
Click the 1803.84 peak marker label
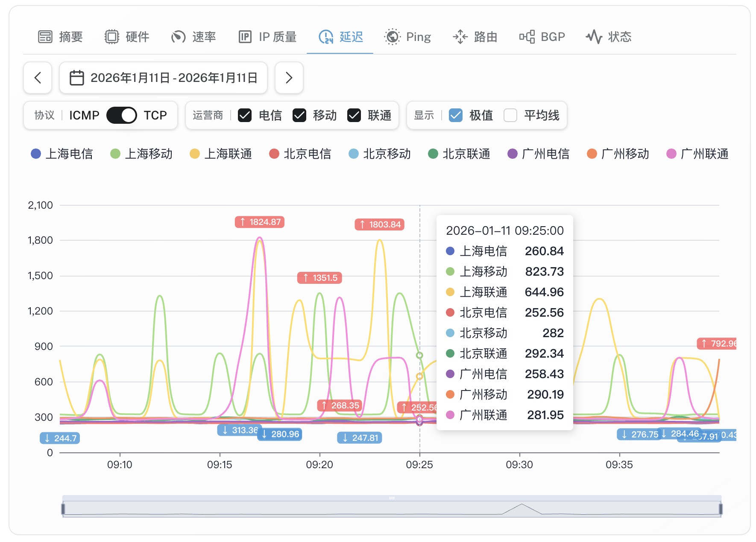379,224
